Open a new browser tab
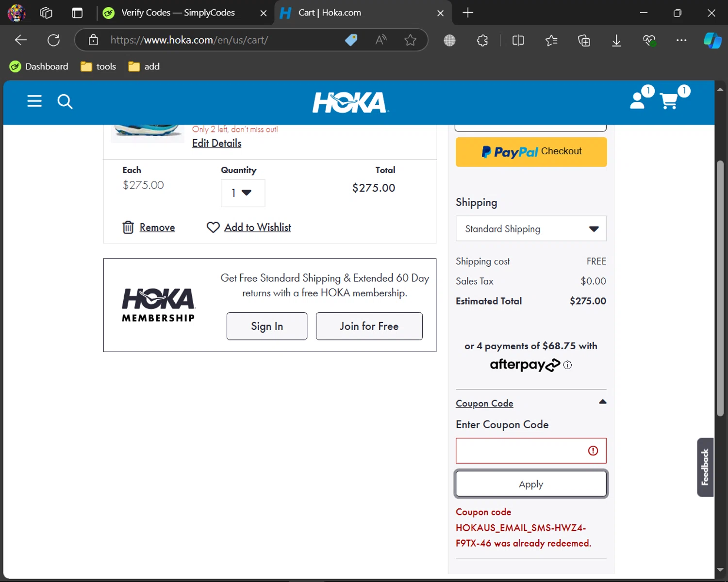This screenshot has width=728, height=582. [x=468, y=13]
